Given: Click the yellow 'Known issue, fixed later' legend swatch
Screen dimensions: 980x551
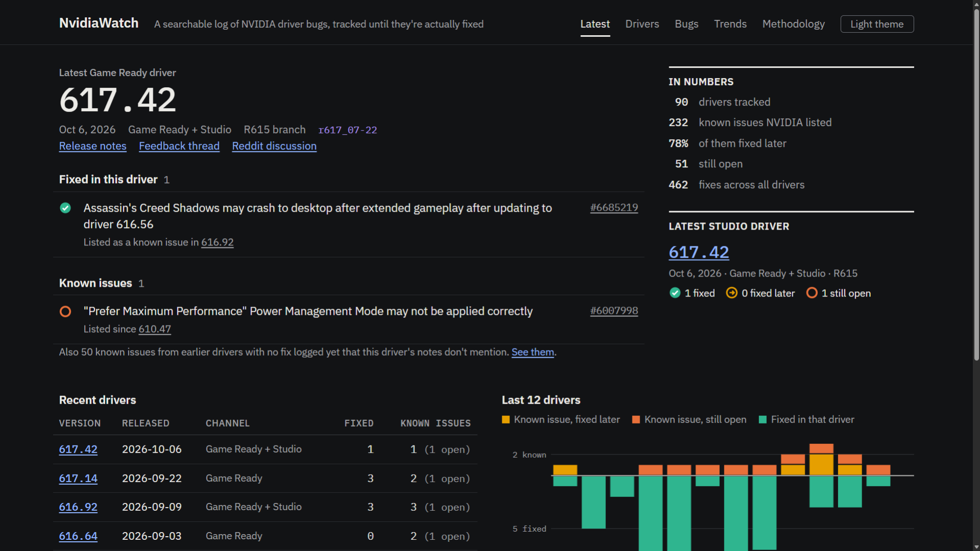Looking at the screenshot, I should (506, 419).
